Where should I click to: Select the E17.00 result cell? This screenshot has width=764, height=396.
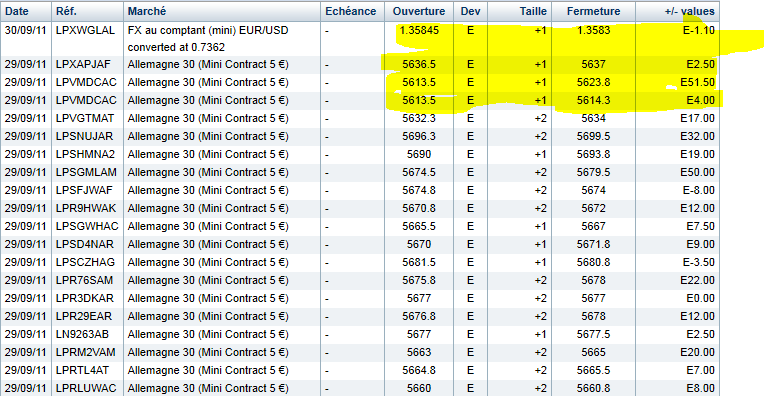[697, 118]
